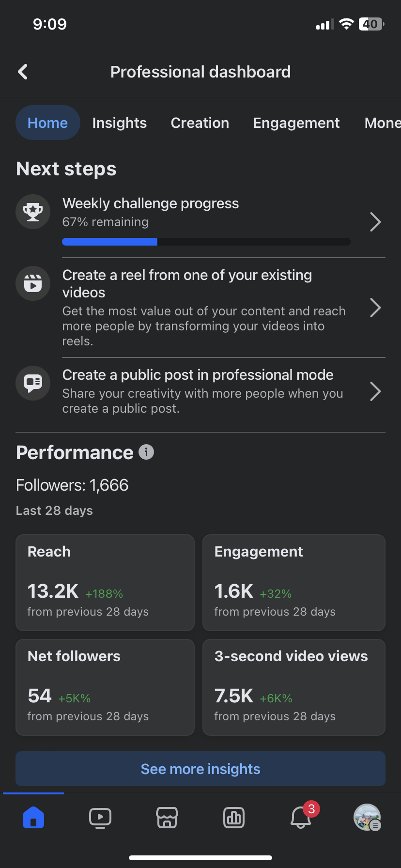
Task: Tap the dashboard chart icon in bottom bar
Action: pos(234,818)
